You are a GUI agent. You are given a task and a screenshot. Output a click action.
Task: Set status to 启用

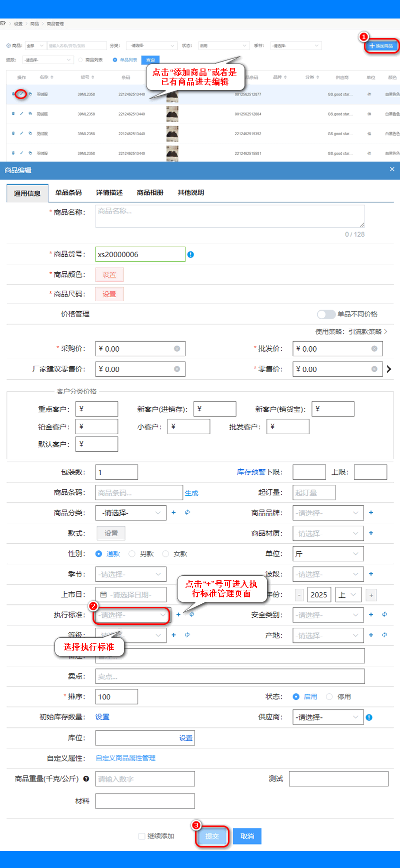296,697
